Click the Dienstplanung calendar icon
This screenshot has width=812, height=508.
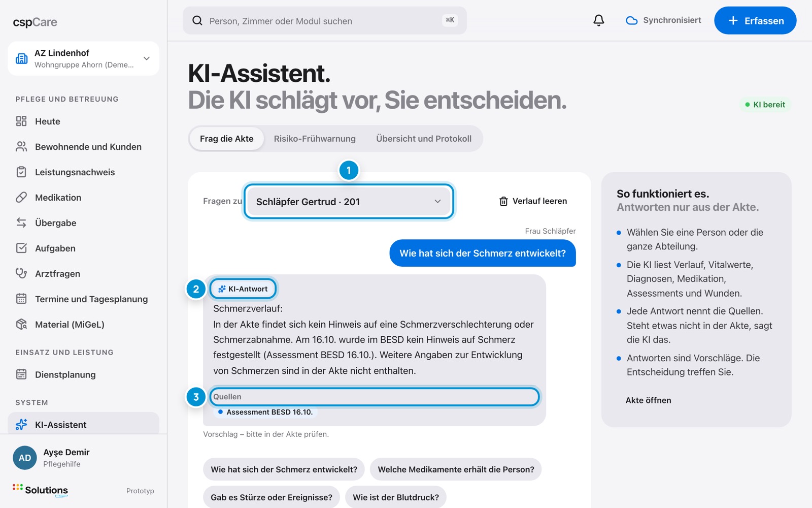coord(21,374)
